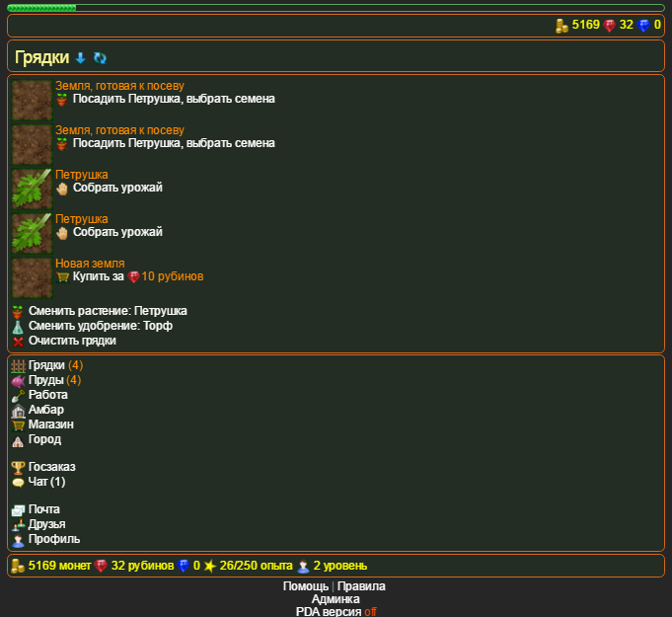Click the house icon beside Город

click(x=18, y=441)
